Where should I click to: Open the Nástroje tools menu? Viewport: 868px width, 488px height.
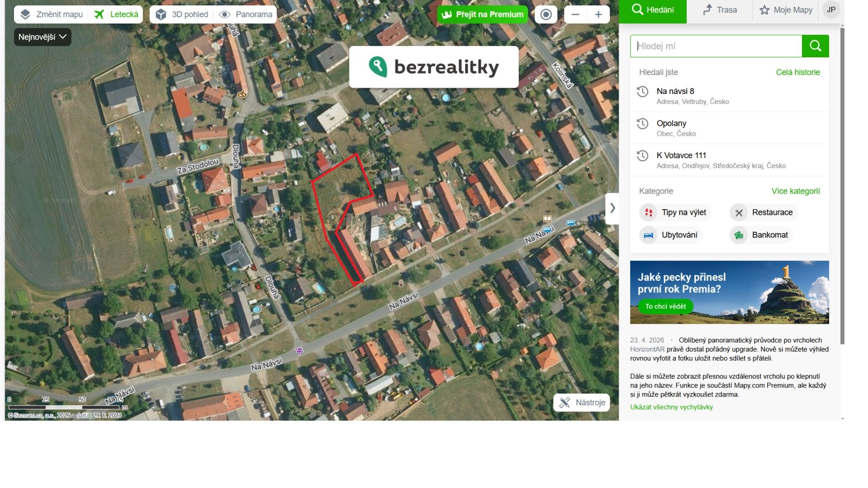[582, 402]
